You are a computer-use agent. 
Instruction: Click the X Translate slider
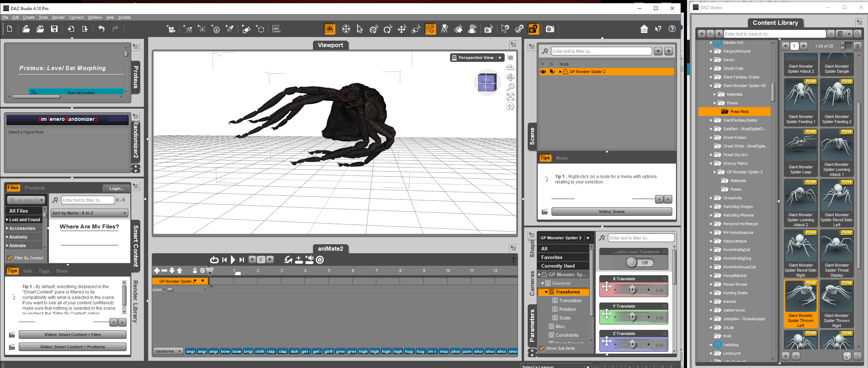click(x=632, y=290)
